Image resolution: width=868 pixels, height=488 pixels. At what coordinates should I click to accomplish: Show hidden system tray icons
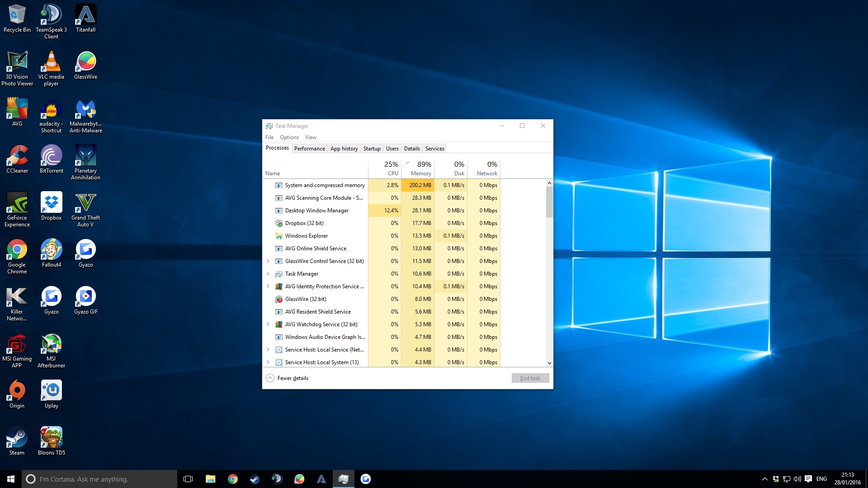click(x=764, y=479)
